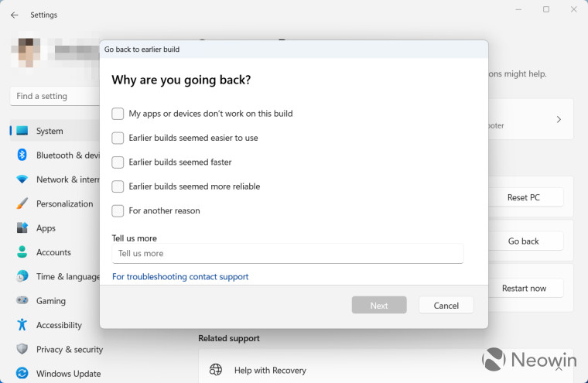
Task: Click the Apps icon in sidebar
Action: tap(22, 227)
